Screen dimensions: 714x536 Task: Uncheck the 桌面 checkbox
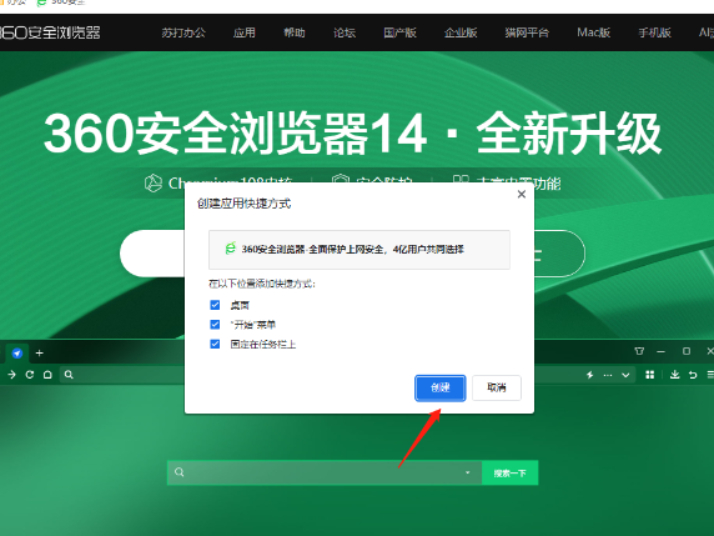tap(215, 305)
